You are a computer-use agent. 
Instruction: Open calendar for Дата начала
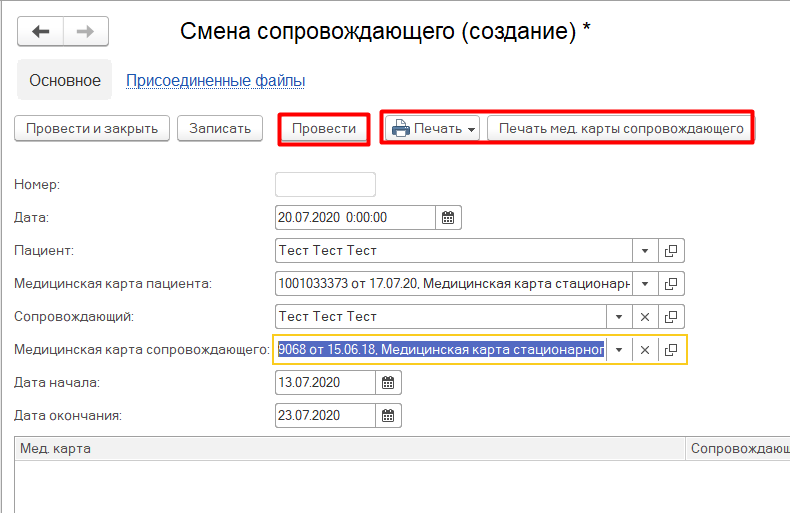388,382
